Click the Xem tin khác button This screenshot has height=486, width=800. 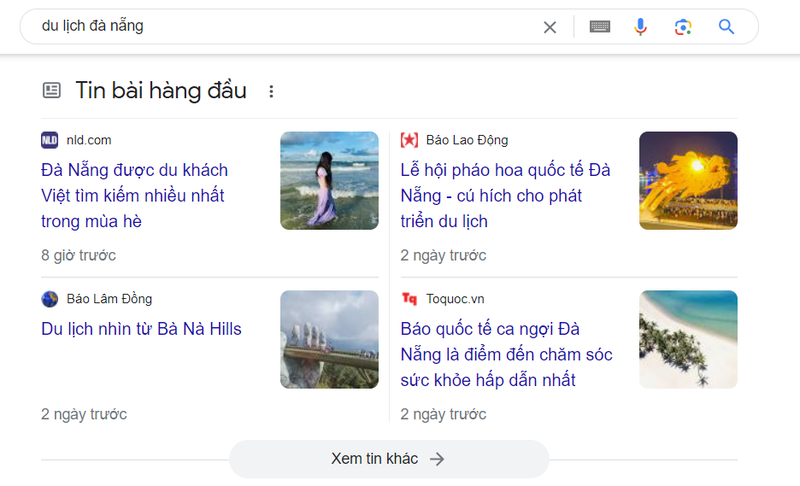pyautogui.click(x=389, y=459)
